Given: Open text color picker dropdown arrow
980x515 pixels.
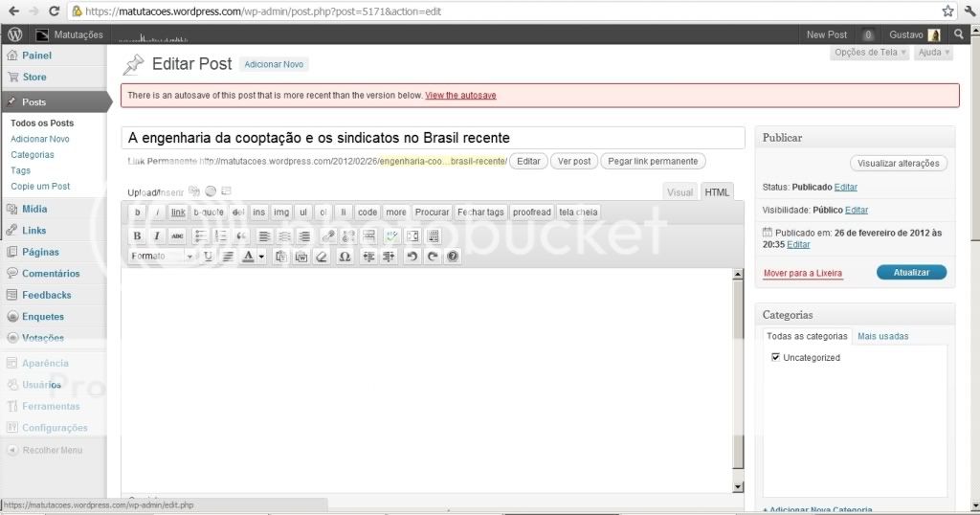Looking at the screenshot, I should coord(261,257).
